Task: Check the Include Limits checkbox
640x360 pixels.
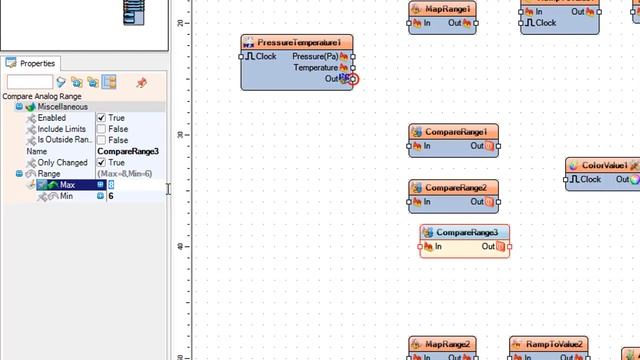Action: pyautogui.click(x=101, y=129)
